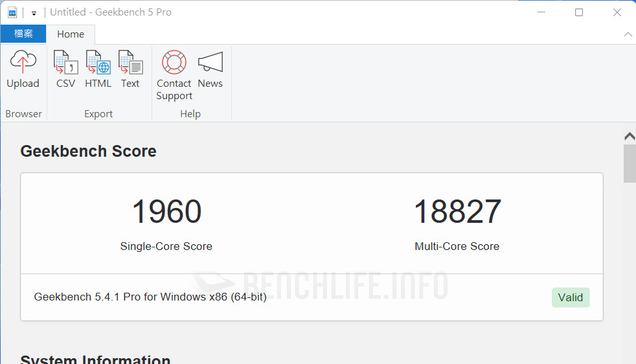Maximize the Geekbench 5 Pro window
The image size is (636, 364).
tap(579, 12)
